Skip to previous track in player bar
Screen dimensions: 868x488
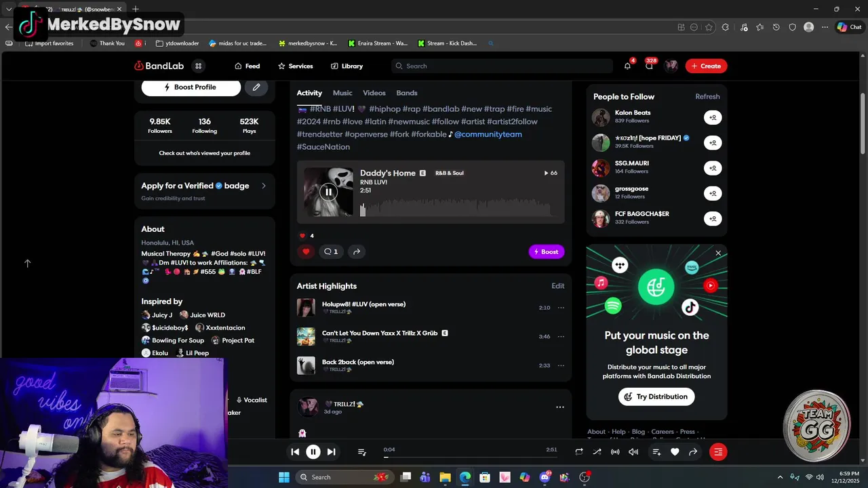pyautogui.click(x=295, y=452)
